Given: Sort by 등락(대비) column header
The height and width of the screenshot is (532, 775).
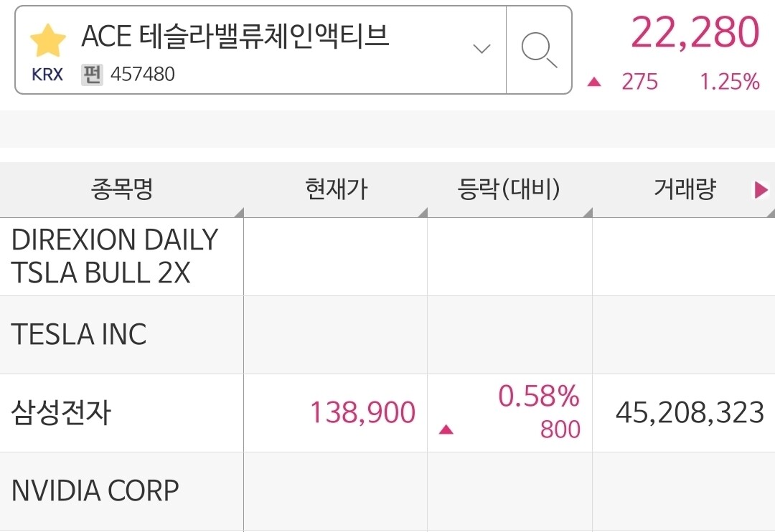Looking at the screenshot, I should [509, 190].
